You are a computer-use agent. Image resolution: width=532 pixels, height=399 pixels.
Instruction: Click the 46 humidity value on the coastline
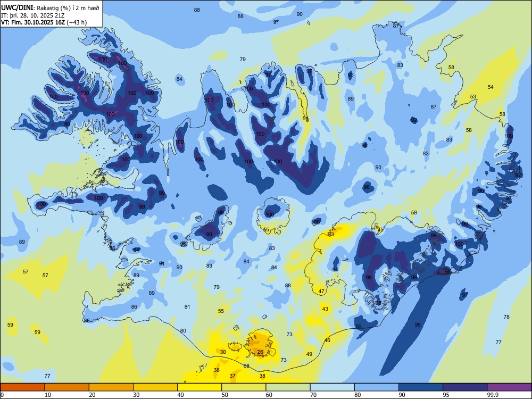click(x=327, y=340)
